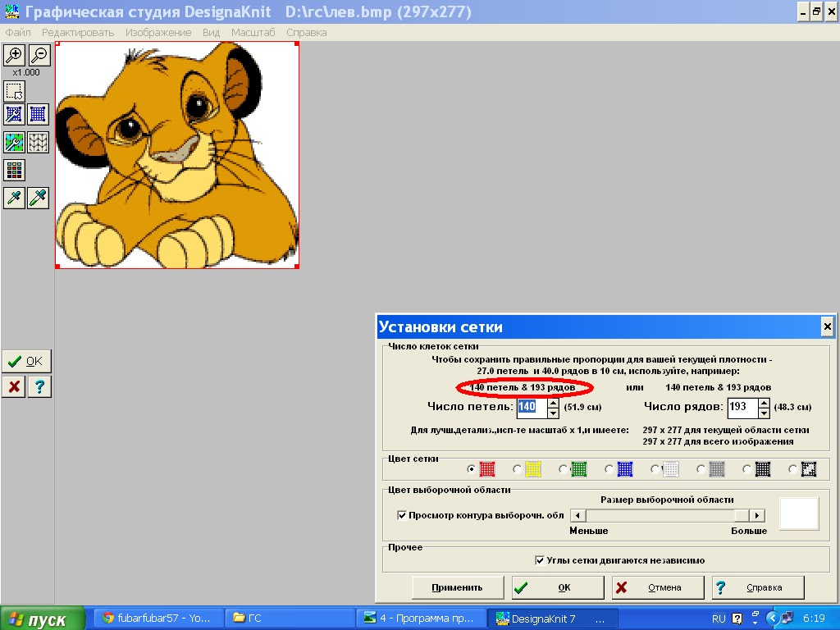Open the Вид menu
Screen dimensions: 840x630
pyautogui.click(x=211, y=32)
